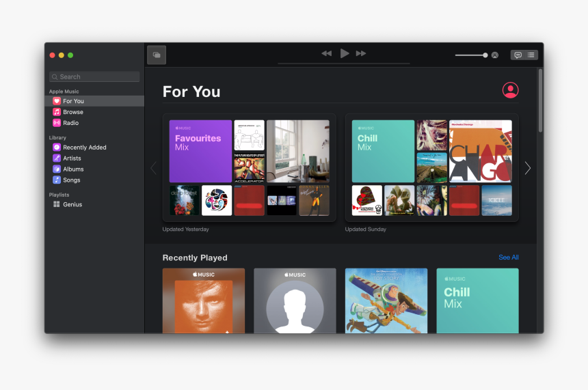Screen dimensions: 588x390
Task: Click See All for Recently Played
Action: (x=509, y=257)
